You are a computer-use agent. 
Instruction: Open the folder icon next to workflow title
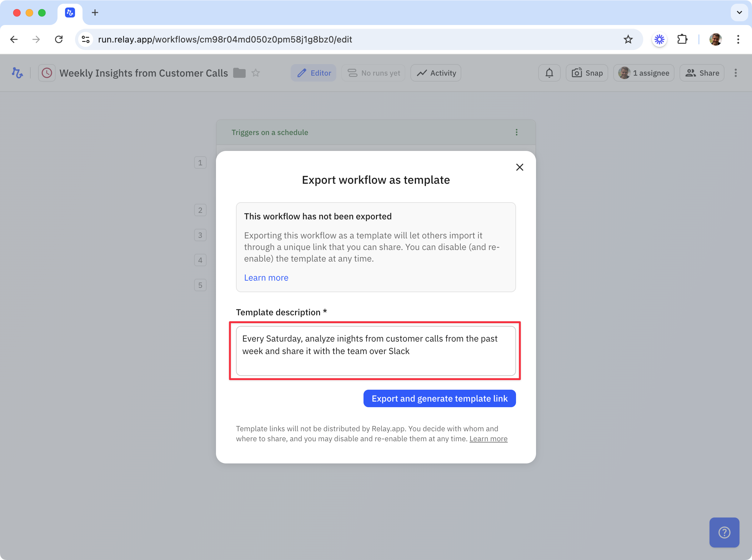(x=239, y=73)
